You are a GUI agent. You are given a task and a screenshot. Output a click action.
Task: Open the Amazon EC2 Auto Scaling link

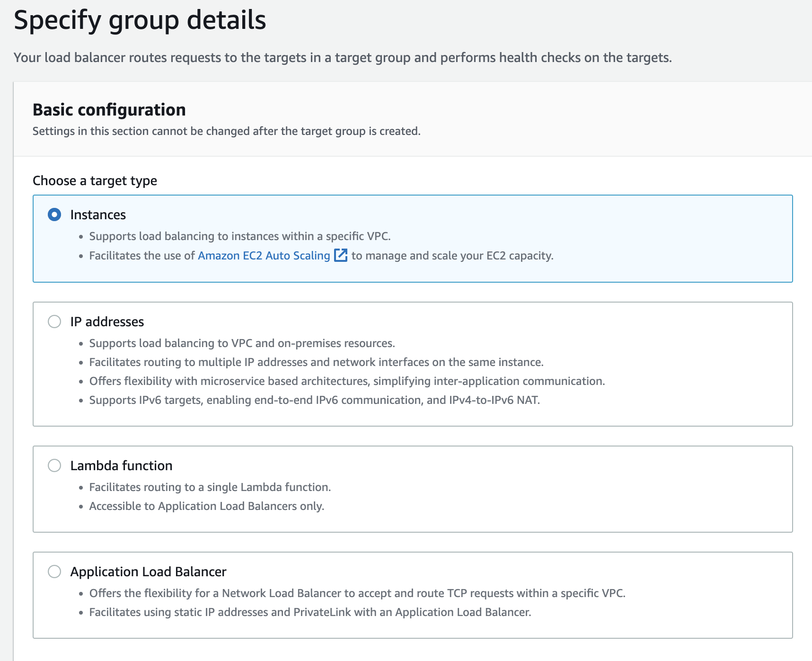point(264,256)
